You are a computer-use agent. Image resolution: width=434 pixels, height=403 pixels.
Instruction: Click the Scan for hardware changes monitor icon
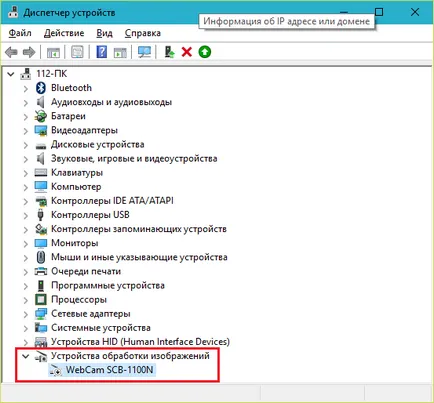pos(144,52)
